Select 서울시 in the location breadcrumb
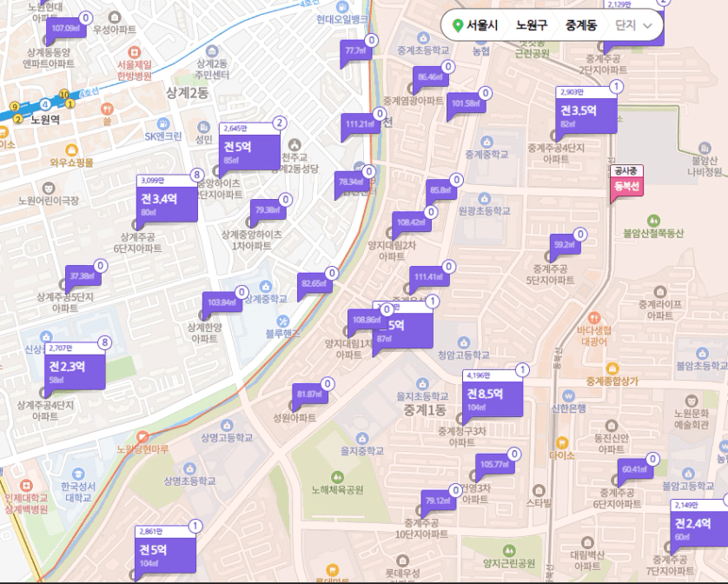 pyautogui.click(x=482, y=25)
